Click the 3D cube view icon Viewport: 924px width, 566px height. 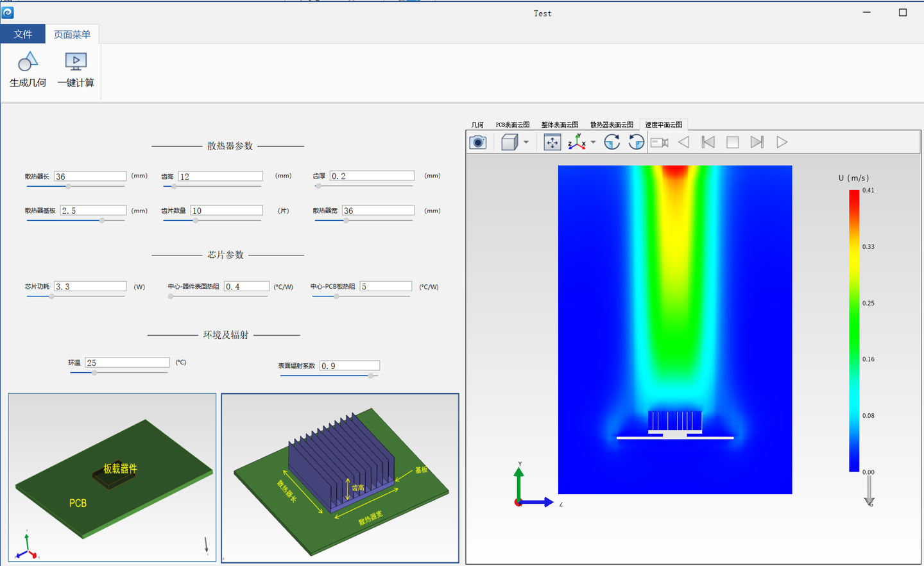pos(509,142)
